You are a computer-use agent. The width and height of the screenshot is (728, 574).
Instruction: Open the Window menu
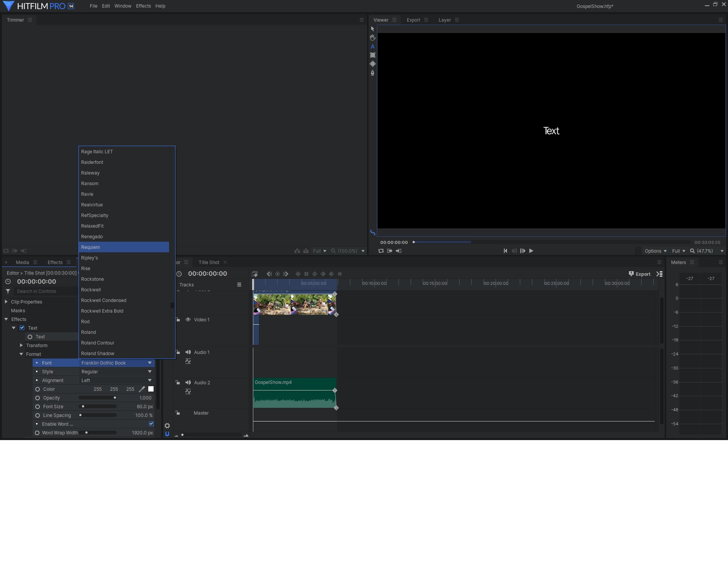(123, 6)
